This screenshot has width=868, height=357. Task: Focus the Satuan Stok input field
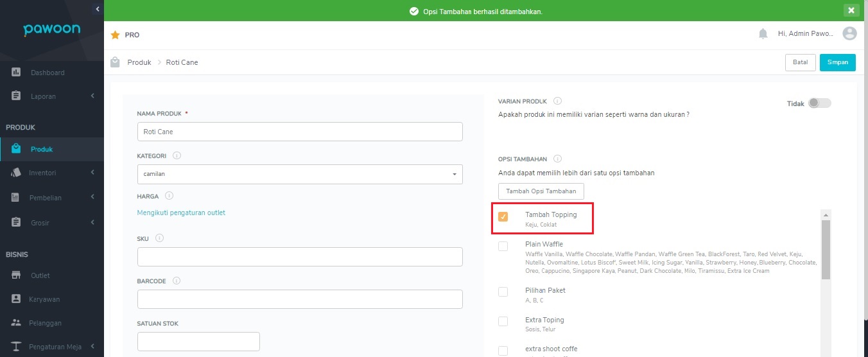[198, 342]
